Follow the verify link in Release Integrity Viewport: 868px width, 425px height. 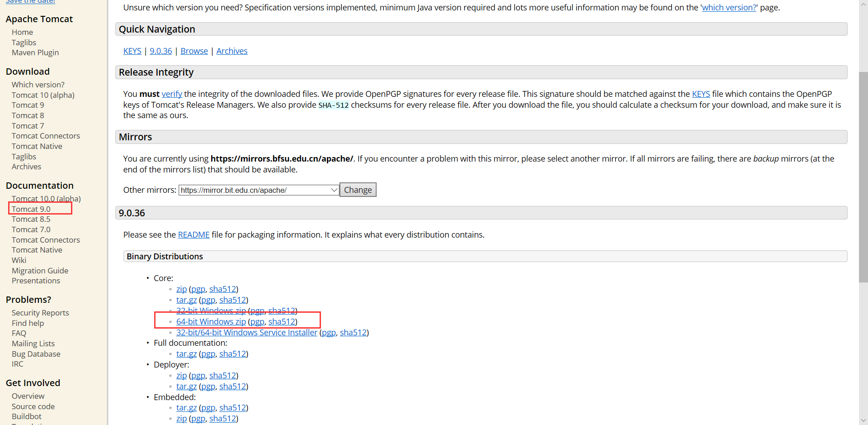coord(172,94)
